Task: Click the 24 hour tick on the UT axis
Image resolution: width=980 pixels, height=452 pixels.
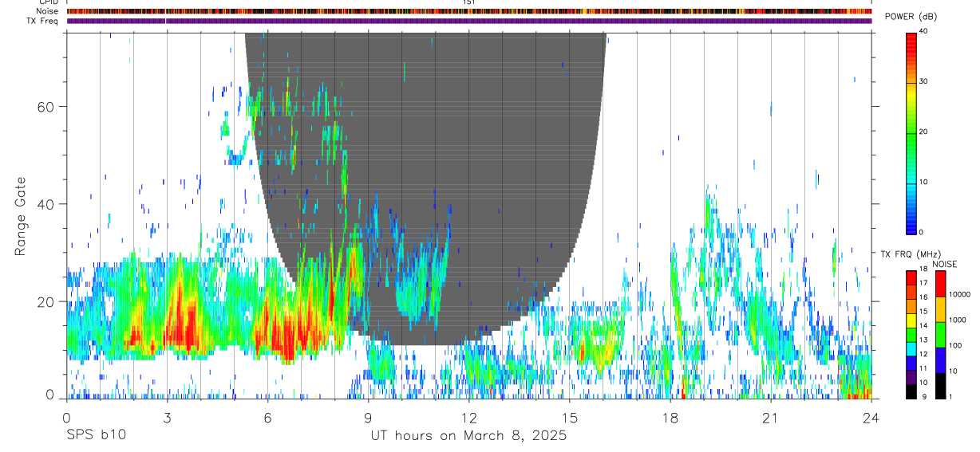Action: coord(871,419)
